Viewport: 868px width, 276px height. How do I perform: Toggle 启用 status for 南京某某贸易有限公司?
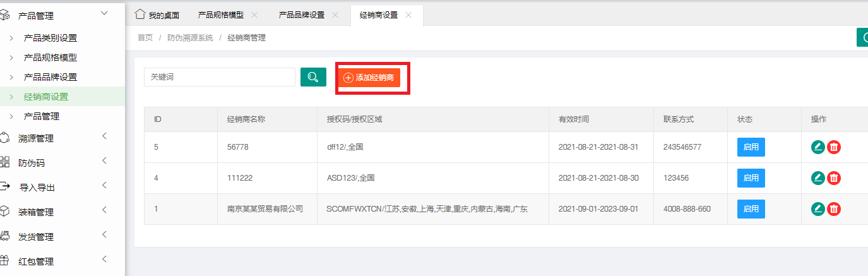tap(751, 209)
